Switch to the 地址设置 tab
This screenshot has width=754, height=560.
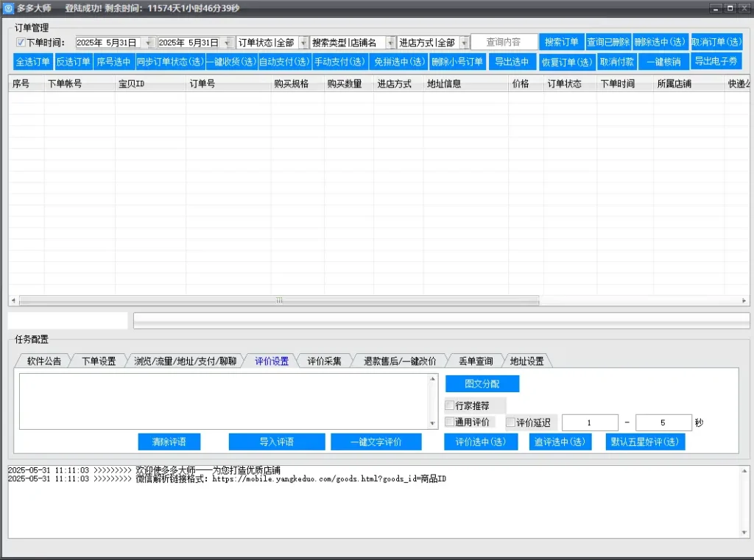[527, 361]
